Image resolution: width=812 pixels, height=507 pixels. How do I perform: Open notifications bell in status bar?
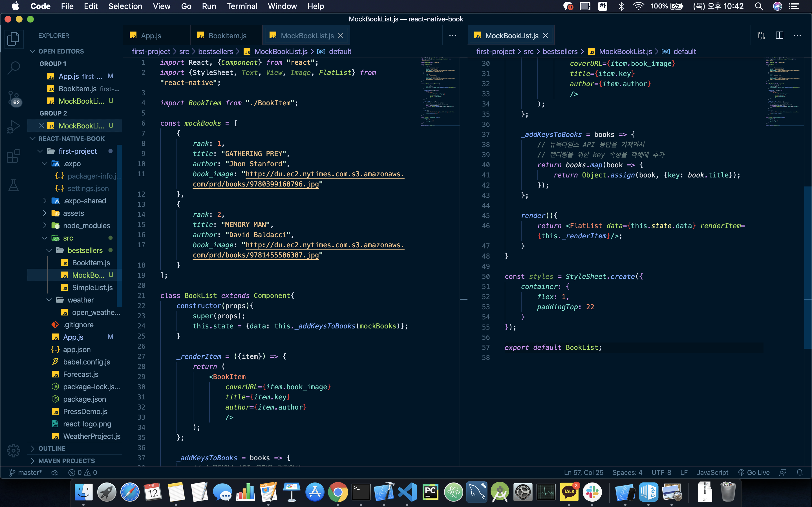click(x=800, y=472)
